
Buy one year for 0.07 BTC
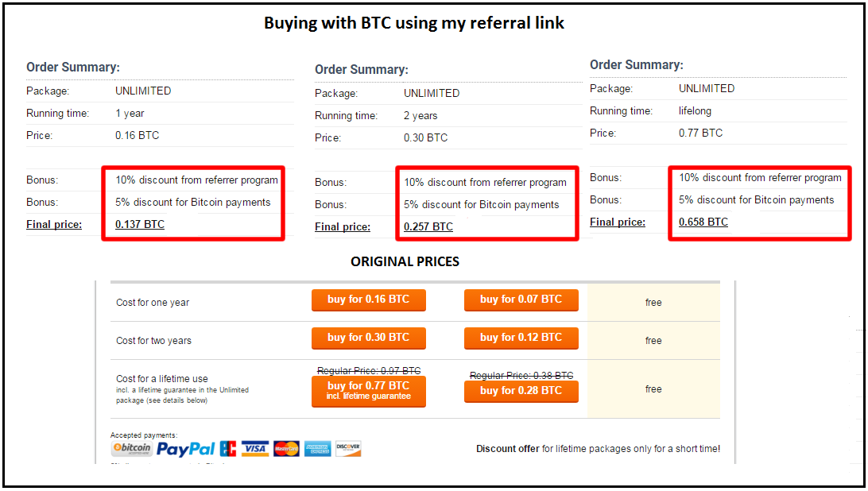(521, 300)
